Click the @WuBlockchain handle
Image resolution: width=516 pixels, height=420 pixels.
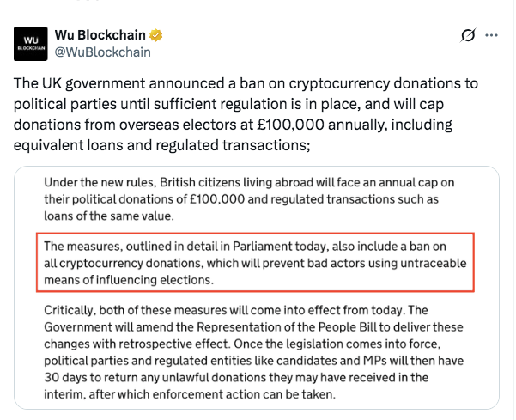coord(102,52)
